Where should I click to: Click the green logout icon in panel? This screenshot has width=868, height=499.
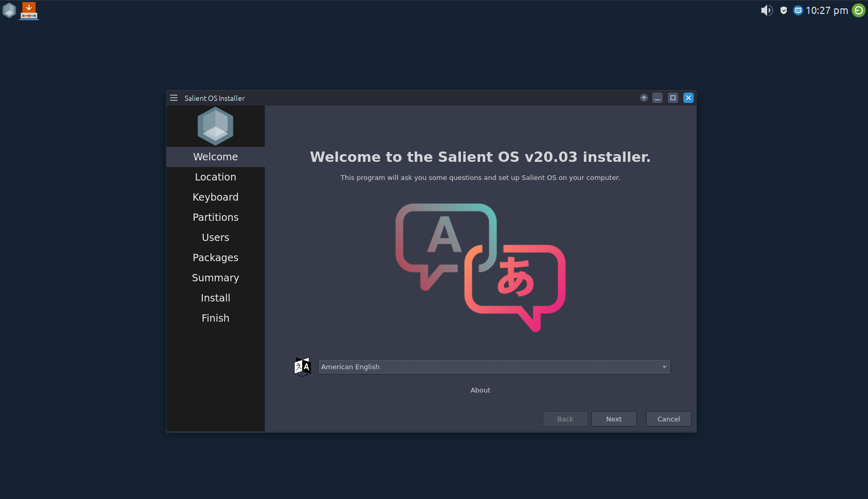click(x=858, y=10)
